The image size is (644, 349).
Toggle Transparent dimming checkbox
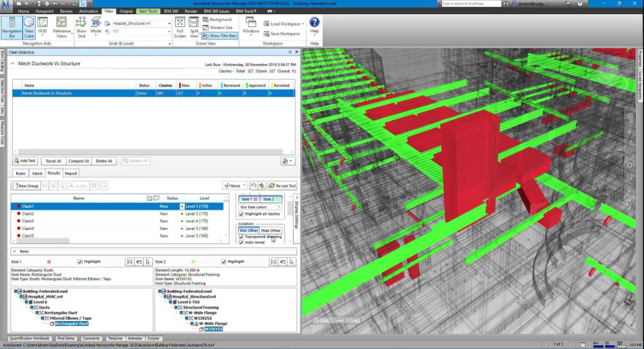(x=241, y=237)
